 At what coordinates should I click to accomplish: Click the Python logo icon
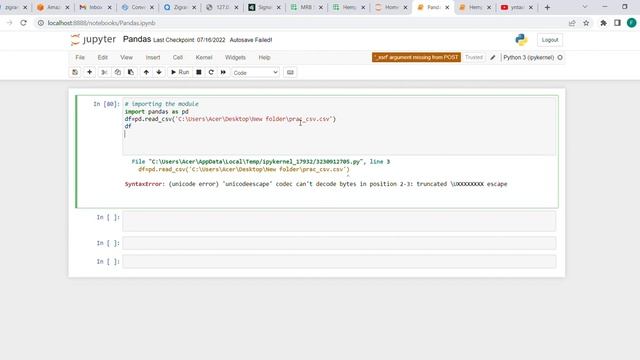click(521, 40)
